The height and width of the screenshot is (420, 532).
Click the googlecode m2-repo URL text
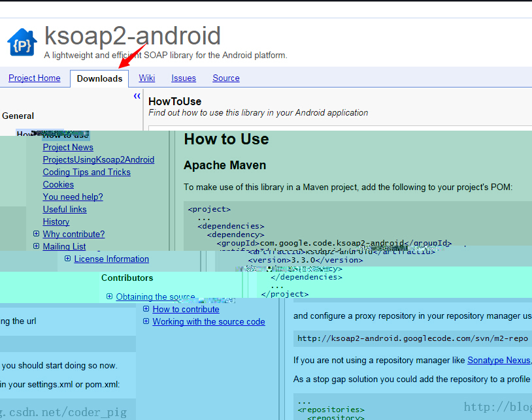[x=412, y=338]
